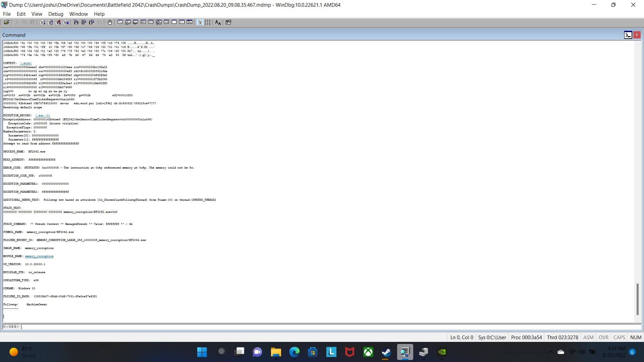Click the Break execution icon
644x362 pixels.
66,22
